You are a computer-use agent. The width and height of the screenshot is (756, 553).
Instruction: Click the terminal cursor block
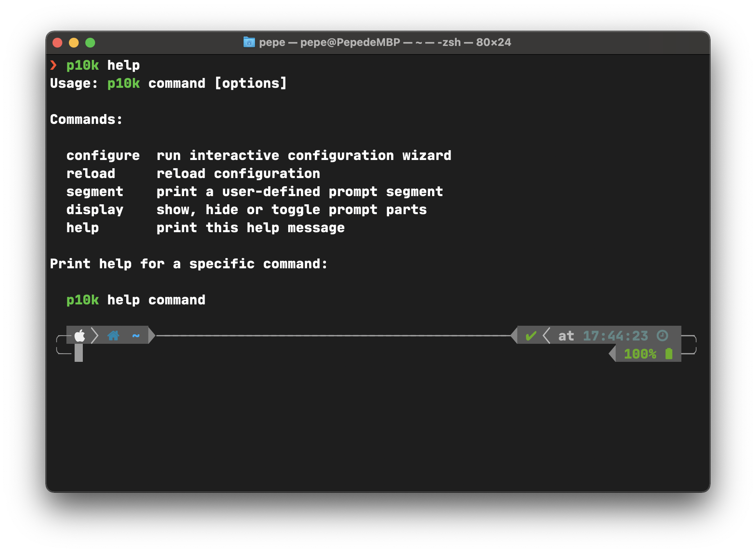click(79, 353)
